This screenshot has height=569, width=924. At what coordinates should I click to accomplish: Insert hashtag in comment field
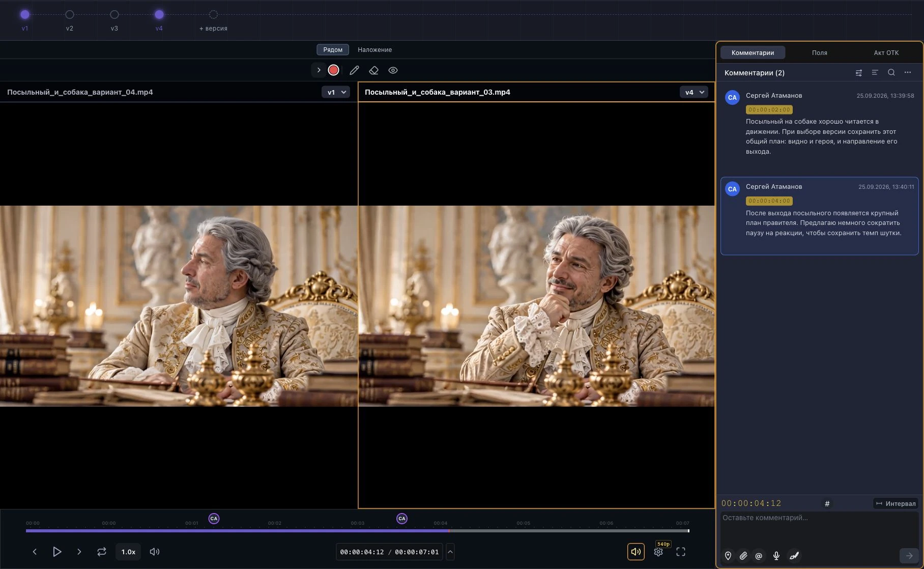coord(827,504)
